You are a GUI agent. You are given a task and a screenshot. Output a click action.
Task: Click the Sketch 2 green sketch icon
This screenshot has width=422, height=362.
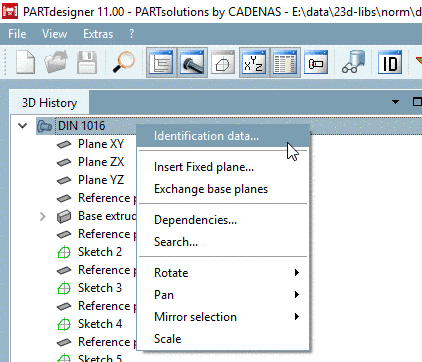point(64,252)
